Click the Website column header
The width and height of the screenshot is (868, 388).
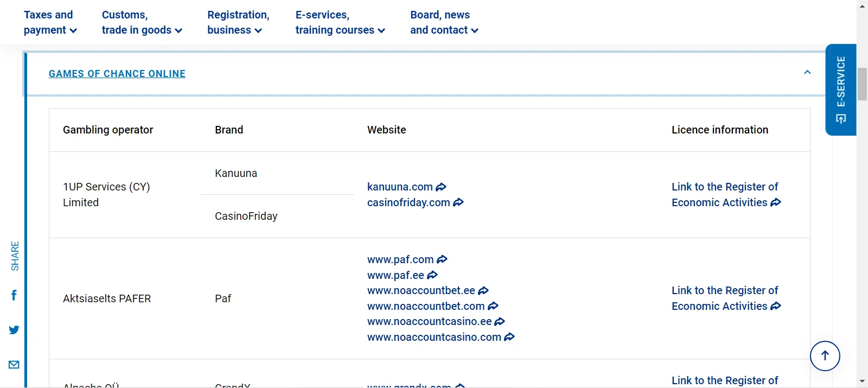(x=387, y=130)
